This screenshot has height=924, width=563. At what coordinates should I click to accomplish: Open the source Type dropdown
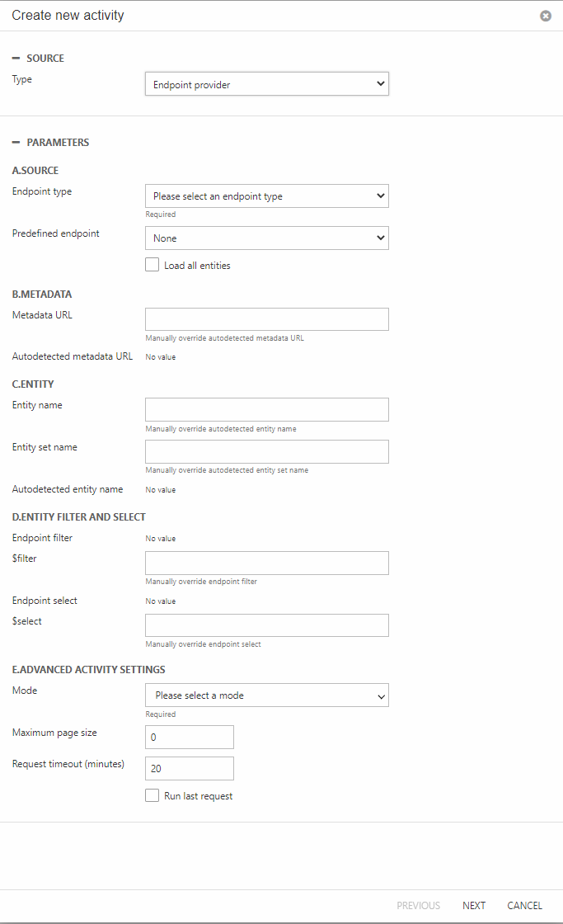(266, 84)
